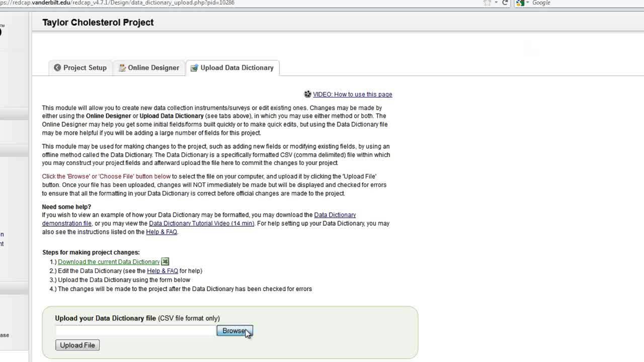Open Help & FAQ link in step 2

click(163, 271)
